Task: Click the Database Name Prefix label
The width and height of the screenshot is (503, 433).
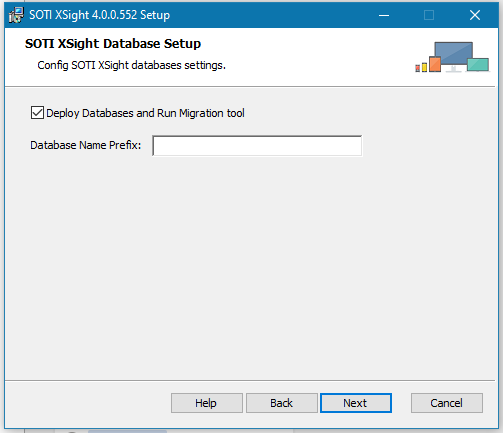Action: (86, 145)
